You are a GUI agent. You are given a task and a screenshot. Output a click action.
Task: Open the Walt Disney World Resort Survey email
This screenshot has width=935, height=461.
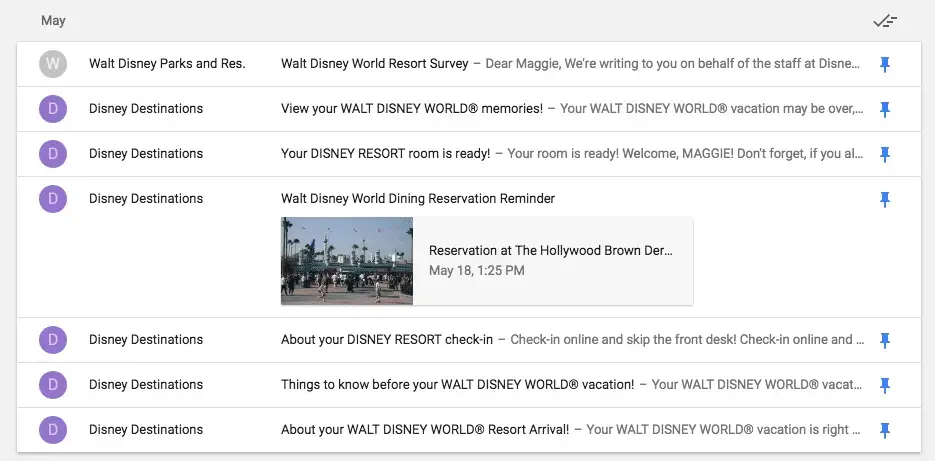click(374, 64)
